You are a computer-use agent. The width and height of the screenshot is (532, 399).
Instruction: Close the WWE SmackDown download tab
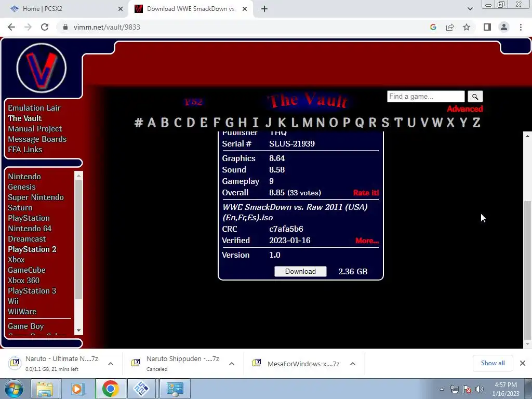(245, 9)
